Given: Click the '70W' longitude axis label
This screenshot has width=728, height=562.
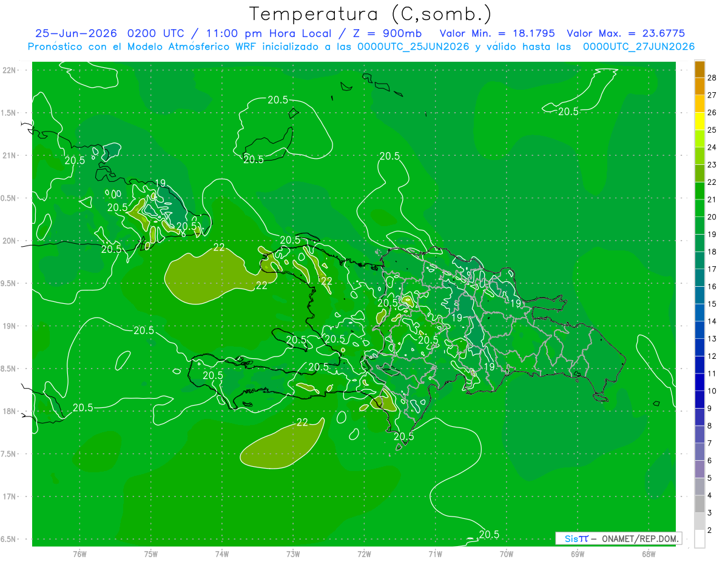Looking at the screenshot, I should click(506, 554).
